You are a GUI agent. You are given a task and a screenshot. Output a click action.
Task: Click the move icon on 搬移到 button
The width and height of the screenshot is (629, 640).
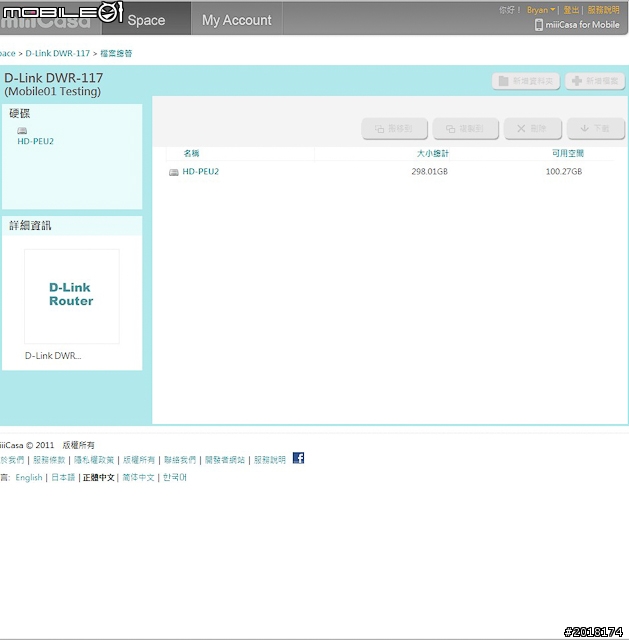tap(379, 129)
